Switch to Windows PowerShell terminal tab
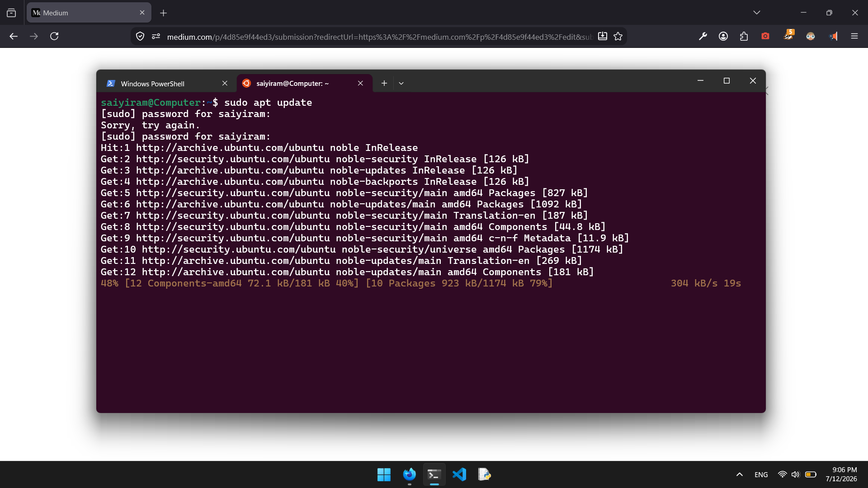868x488 pixels. [166, 83]
